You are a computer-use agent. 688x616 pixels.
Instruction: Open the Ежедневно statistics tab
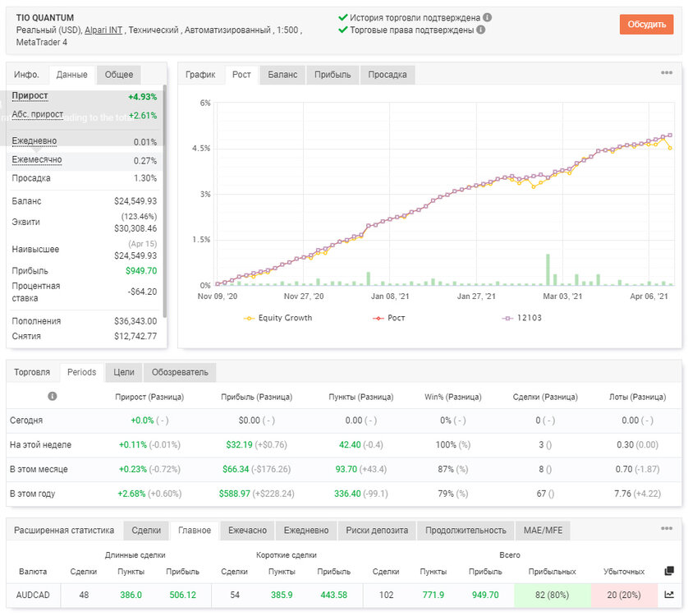point(306,531)
